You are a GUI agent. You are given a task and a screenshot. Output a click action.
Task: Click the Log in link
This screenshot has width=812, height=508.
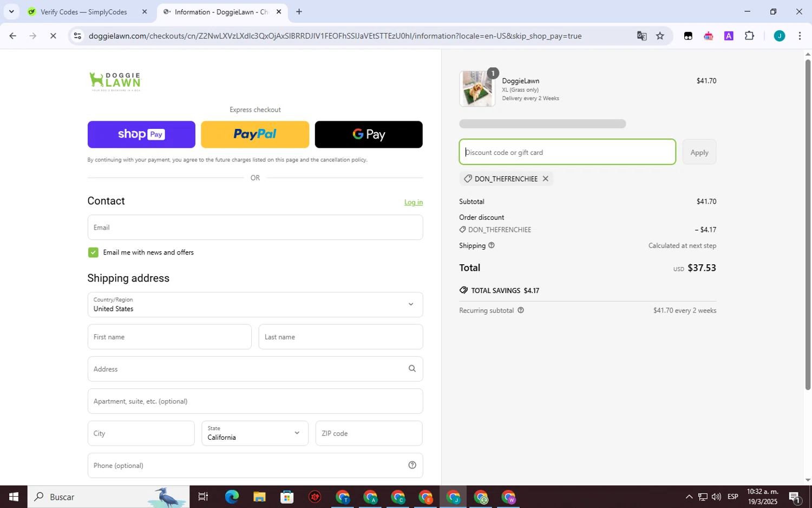click(414, 202)
